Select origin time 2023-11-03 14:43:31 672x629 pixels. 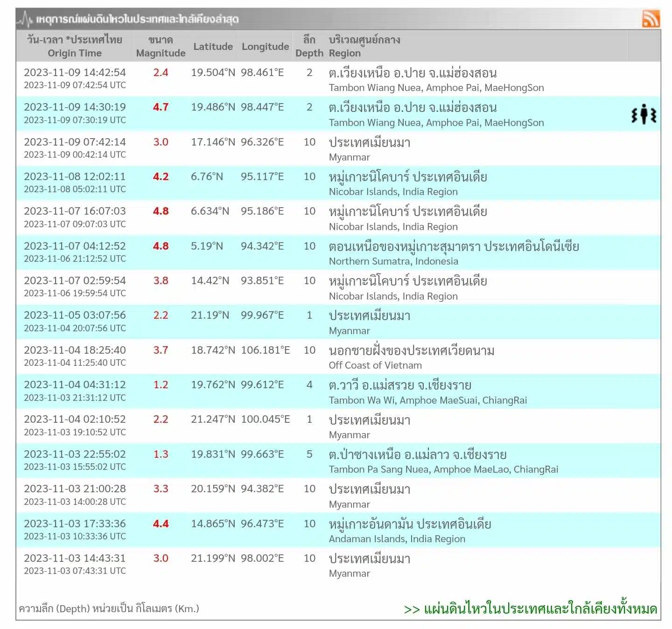(75, 558)
